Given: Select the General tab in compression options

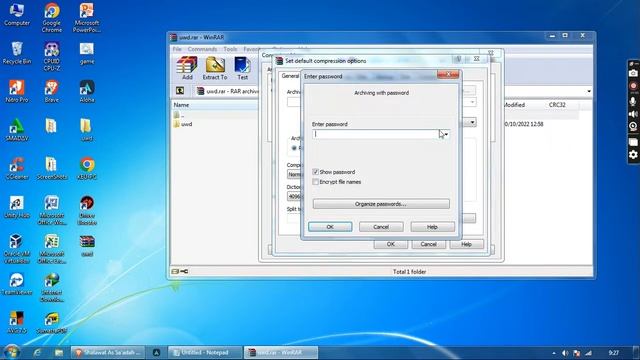Looking at the screenshot, I should 290,76.
